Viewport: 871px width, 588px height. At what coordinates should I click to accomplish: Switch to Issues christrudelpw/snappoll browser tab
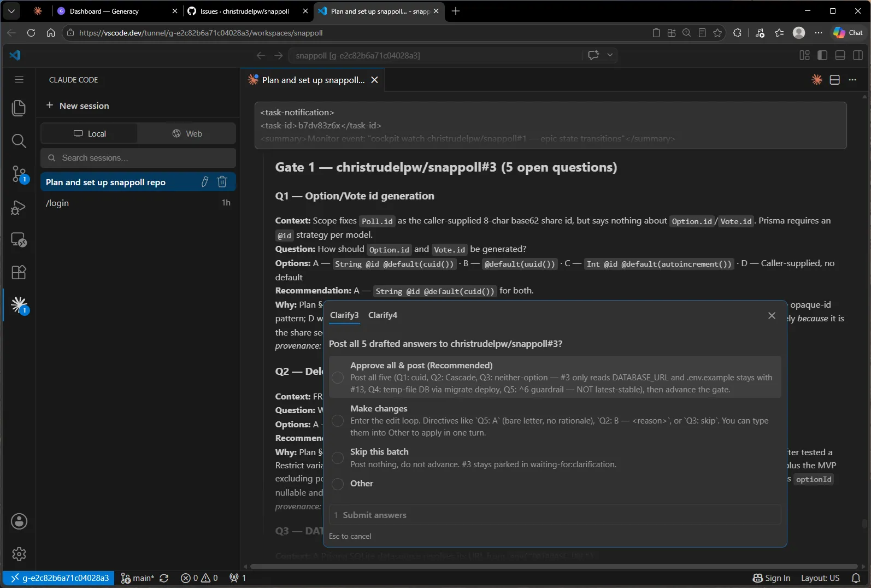coord(248,11)
